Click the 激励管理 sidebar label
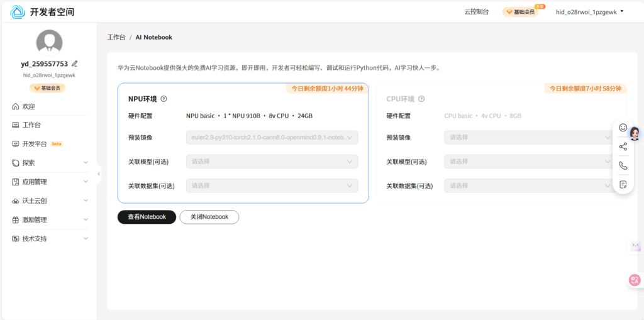Screen dimensions: 644x320 click(35, 220)
